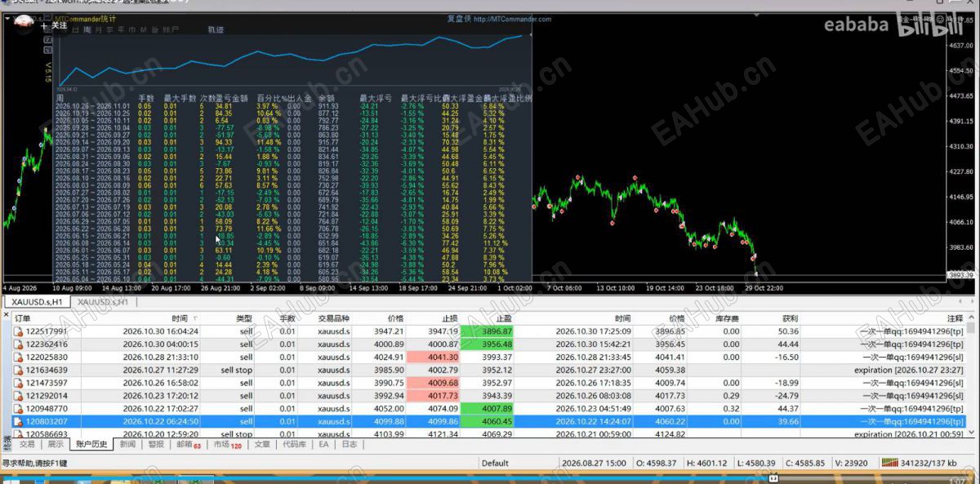Open the EA terminal tab
Image resolution: width=980 pixels, height=484 pixels.
coord(323,445)
